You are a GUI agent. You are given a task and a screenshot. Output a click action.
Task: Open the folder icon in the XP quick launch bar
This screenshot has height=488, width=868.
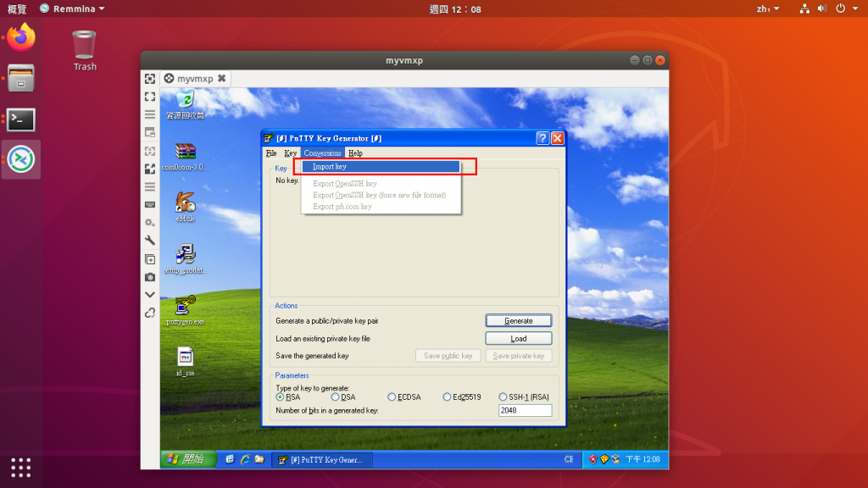(x=259, y=460)
